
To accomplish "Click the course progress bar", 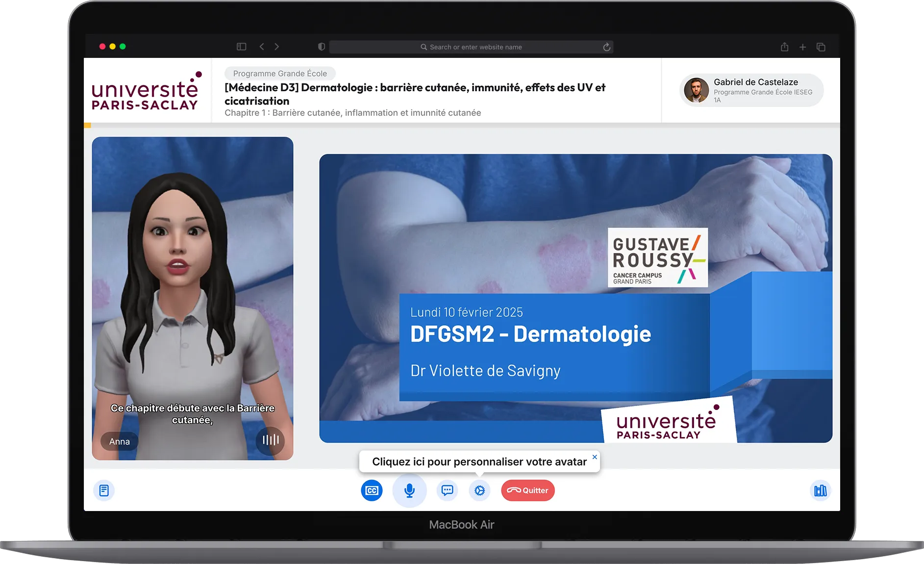I will (462, 126).
